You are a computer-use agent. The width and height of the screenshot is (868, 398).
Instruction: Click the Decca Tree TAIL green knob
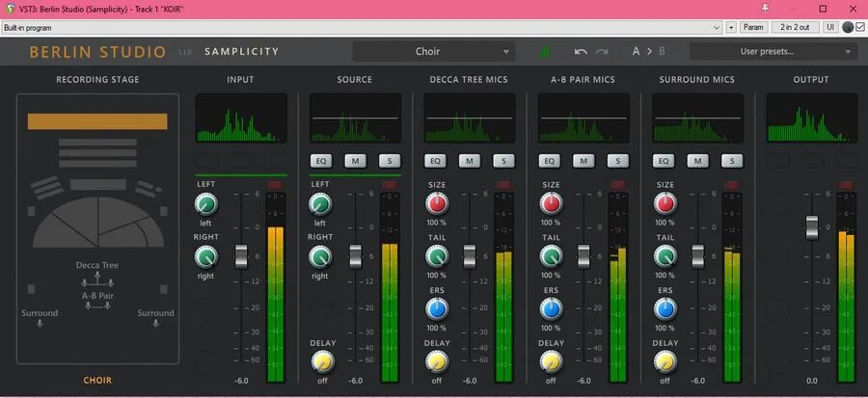[x=437, y=256]
